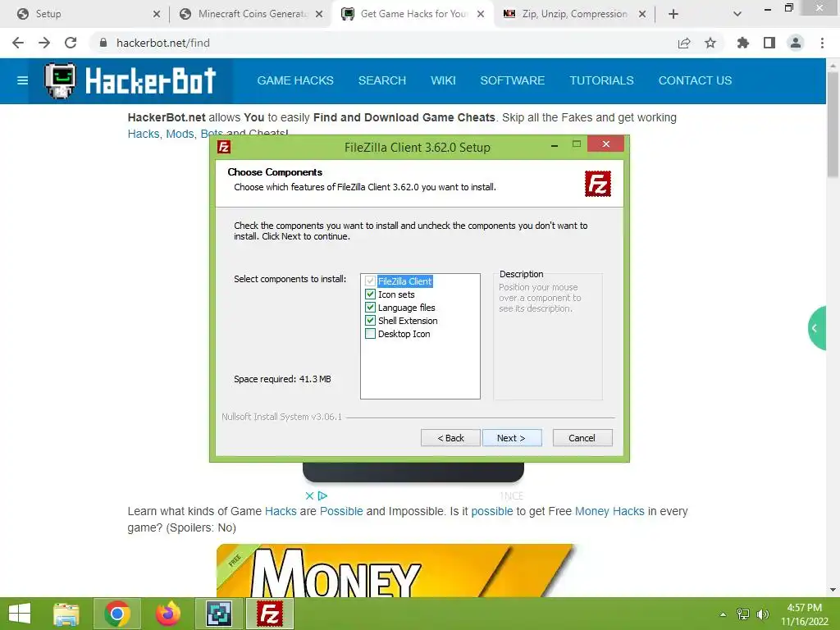Uncheck Language files component
The image size is (840, 630).
[x=370, y=308]
